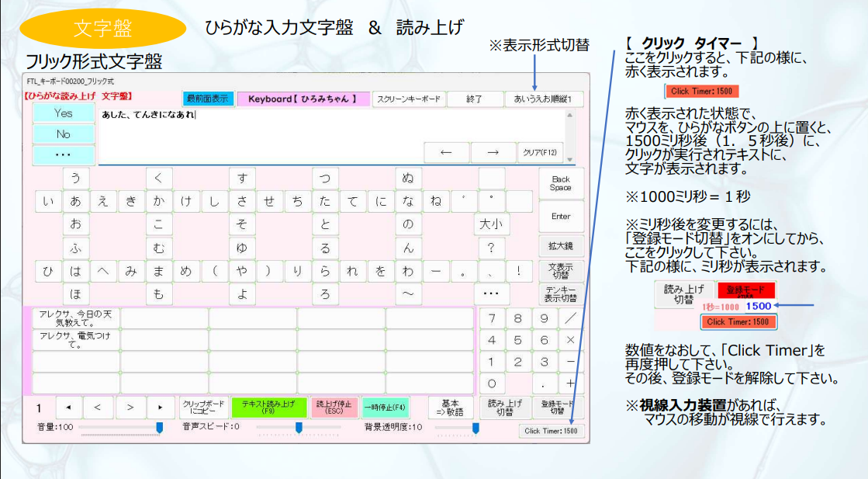
Task: Tap the か kana key
Action: tap(159, 202)
